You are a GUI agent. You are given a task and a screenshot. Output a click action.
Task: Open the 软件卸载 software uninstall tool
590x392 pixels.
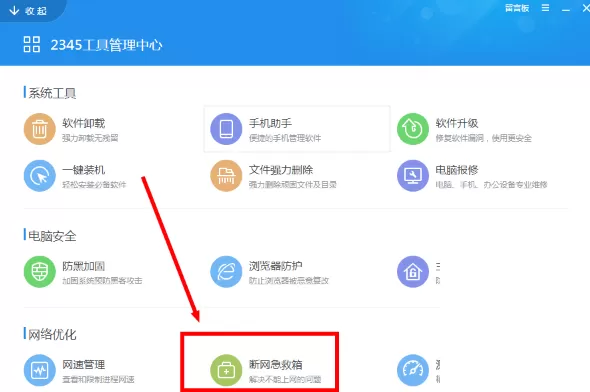(71, 129)
